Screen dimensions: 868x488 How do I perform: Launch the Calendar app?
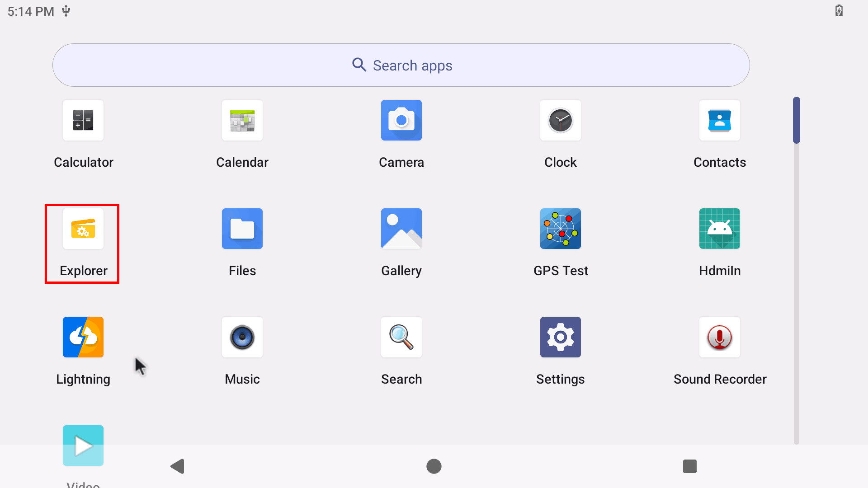[242, 121]
